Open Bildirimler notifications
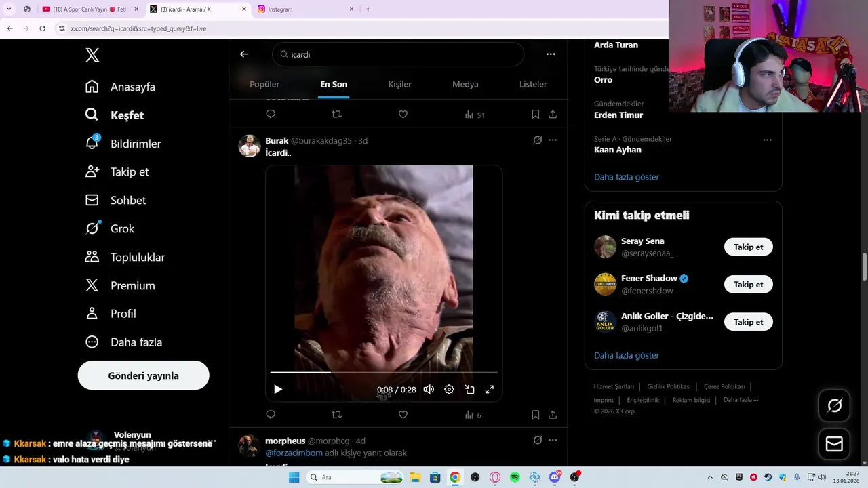 123,144
